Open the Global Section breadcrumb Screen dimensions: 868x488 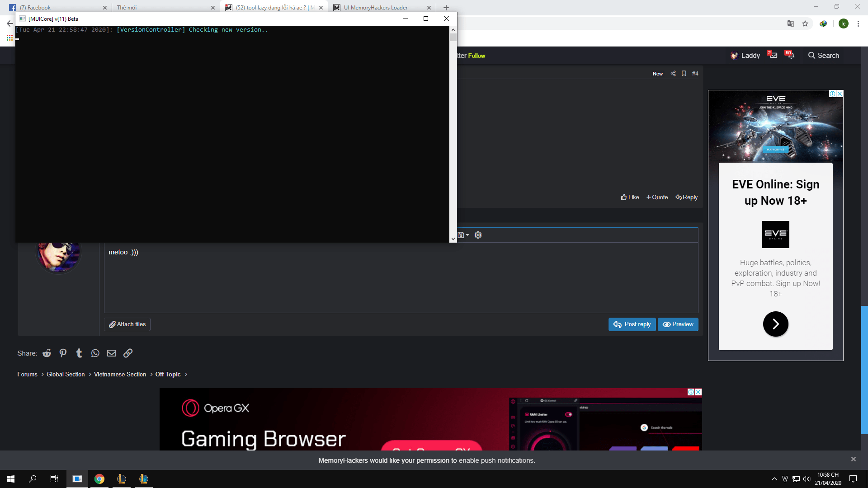point(66,374)
